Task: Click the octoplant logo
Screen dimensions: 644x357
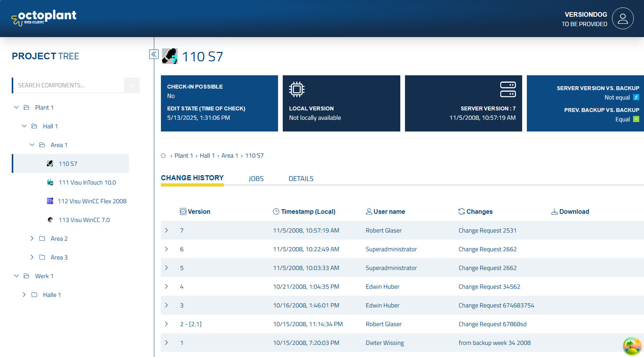Action: coord(44,17)
